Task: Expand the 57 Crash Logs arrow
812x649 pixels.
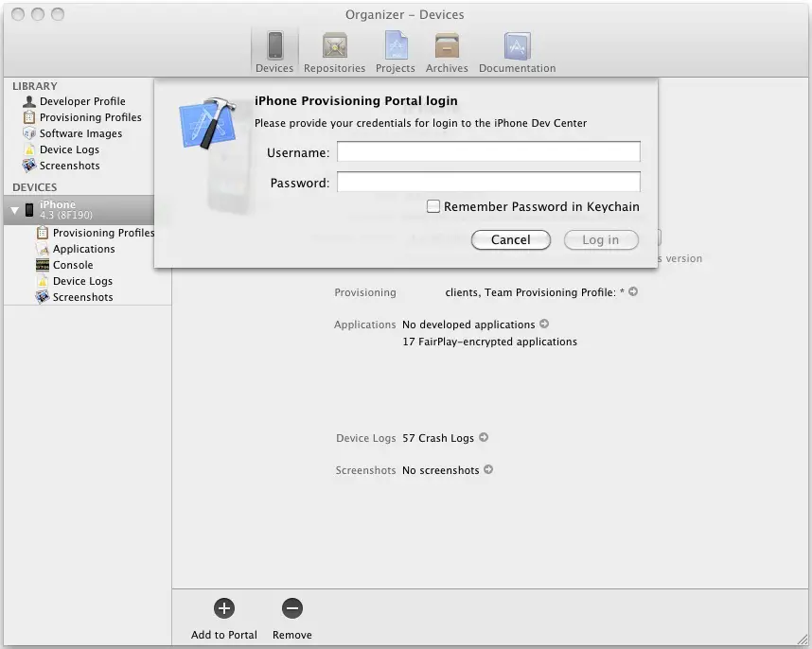Action: click(483, 438)
